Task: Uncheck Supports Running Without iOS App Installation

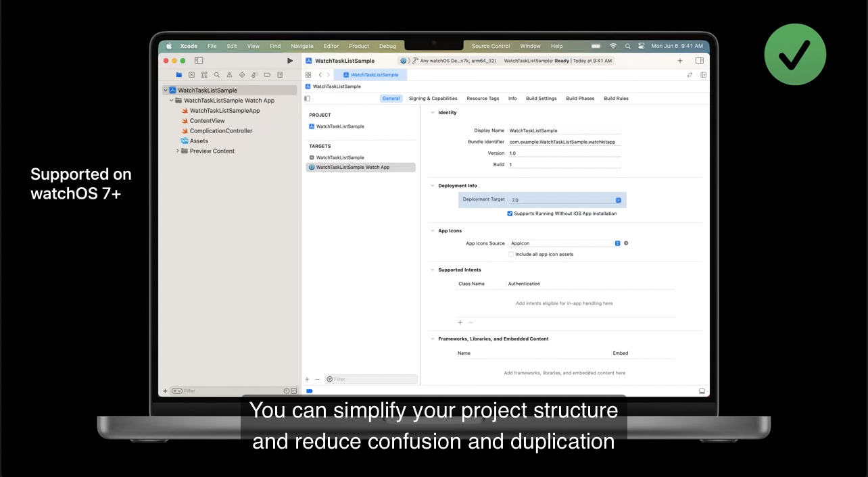Action: click(x=510, y=214)
